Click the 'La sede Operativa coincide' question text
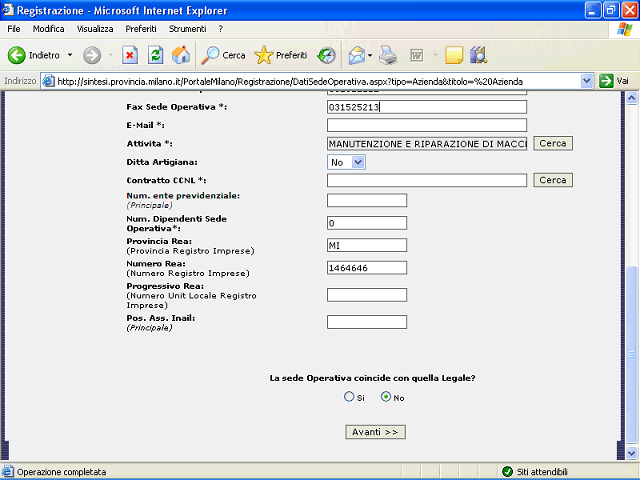The width and height of the screenshot is (640, 480). pos(372,378)
